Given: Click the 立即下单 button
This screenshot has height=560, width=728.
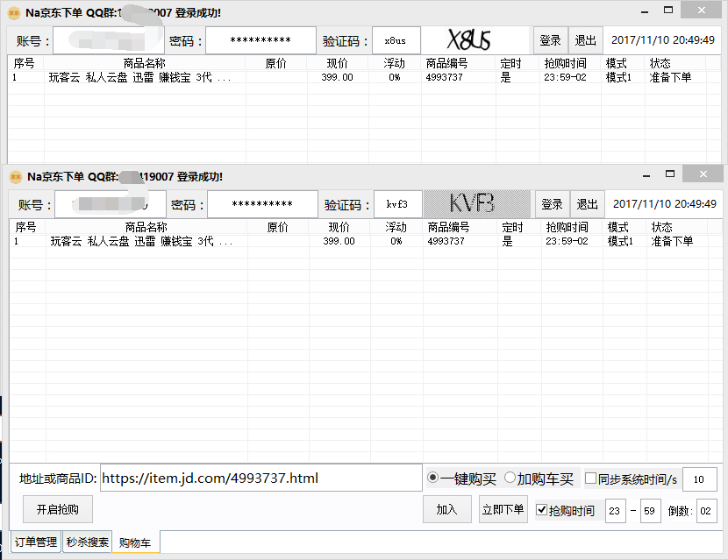Looking at the screenshot, I should [503, 509].
